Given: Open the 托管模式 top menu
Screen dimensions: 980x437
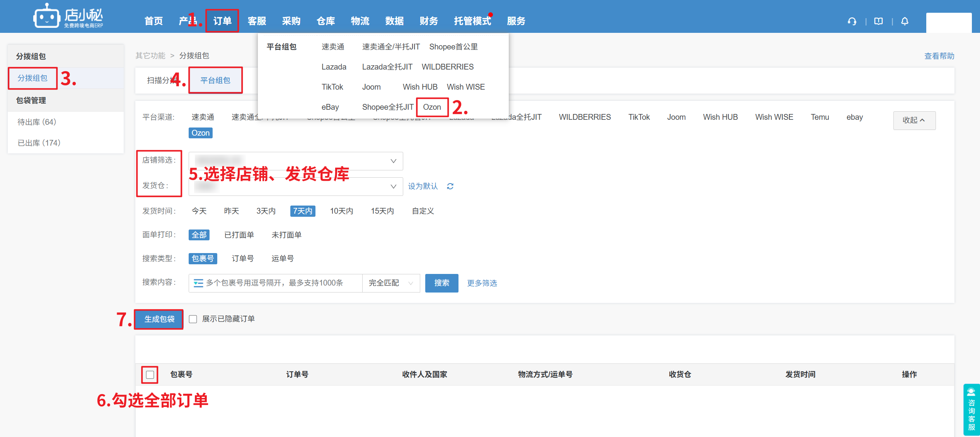Looking at the screenshot, I should click(x=472, y=21).
